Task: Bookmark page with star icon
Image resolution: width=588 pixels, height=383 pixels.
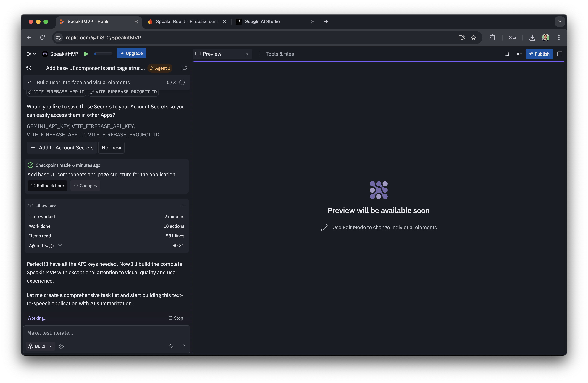Action: tap(473, 38)
